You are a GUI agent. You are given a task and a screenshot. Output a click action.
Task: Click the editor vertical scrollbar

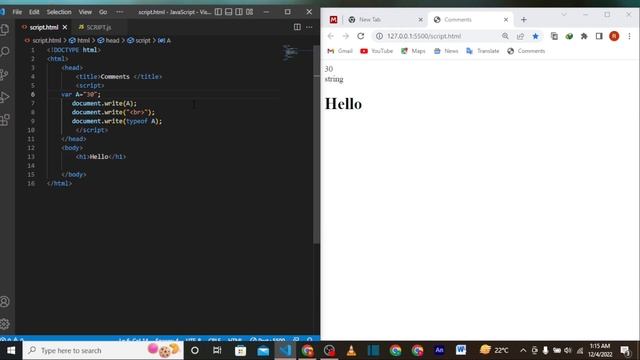click(x=316, y=145)
